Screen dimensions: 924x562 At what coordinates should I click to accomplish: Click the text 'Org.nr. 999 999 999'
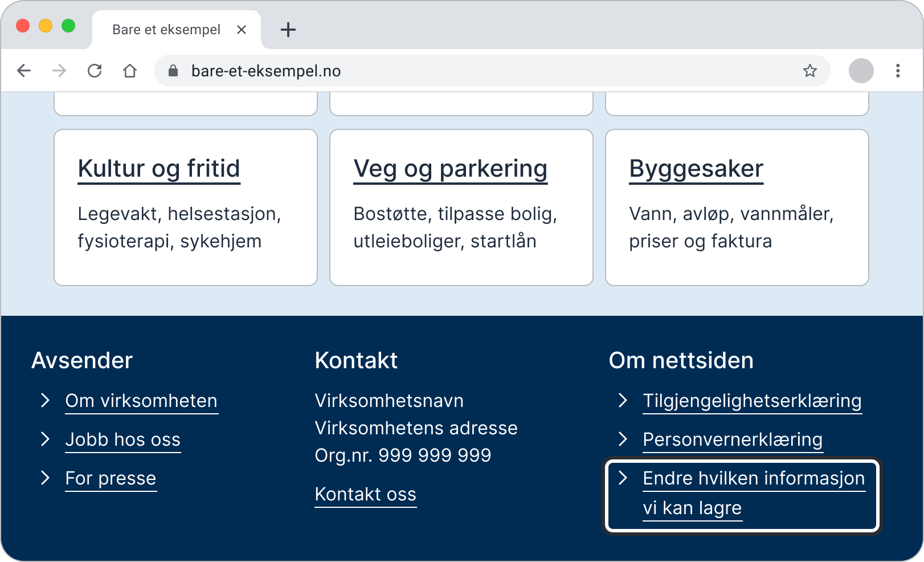tap(403, 455)
